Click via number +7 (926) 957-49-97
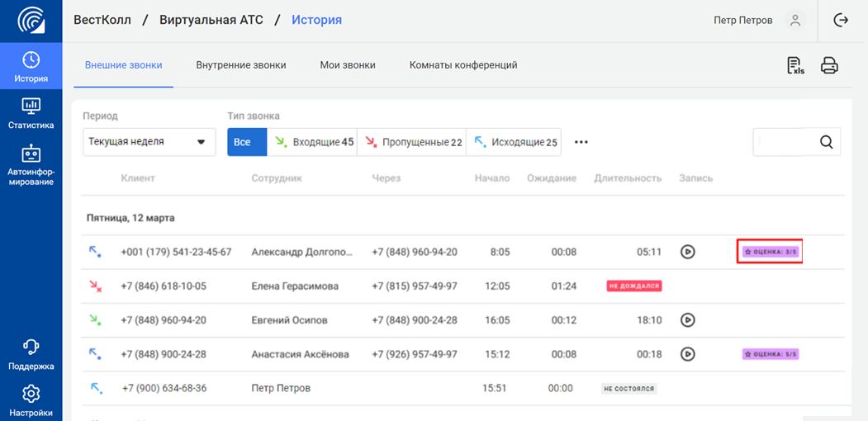Image resolution: width=868 pixels, height=421 pixels. point(415,354)
